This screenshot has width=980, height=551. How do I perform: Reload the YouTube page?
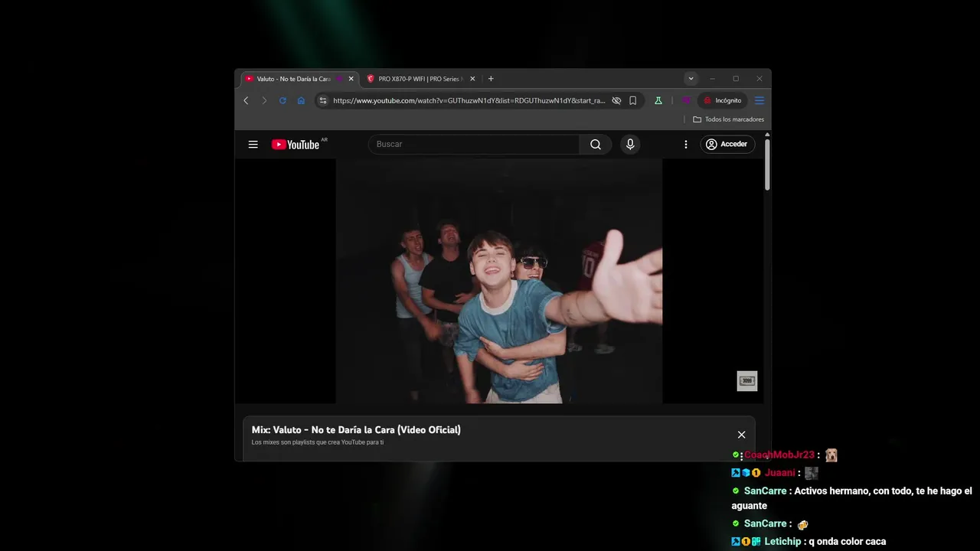(283, 100)
